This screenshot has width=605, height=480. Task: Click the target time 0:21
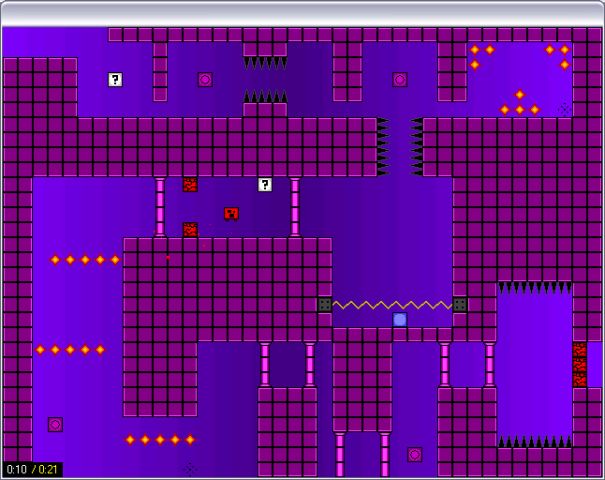[48, 470]
